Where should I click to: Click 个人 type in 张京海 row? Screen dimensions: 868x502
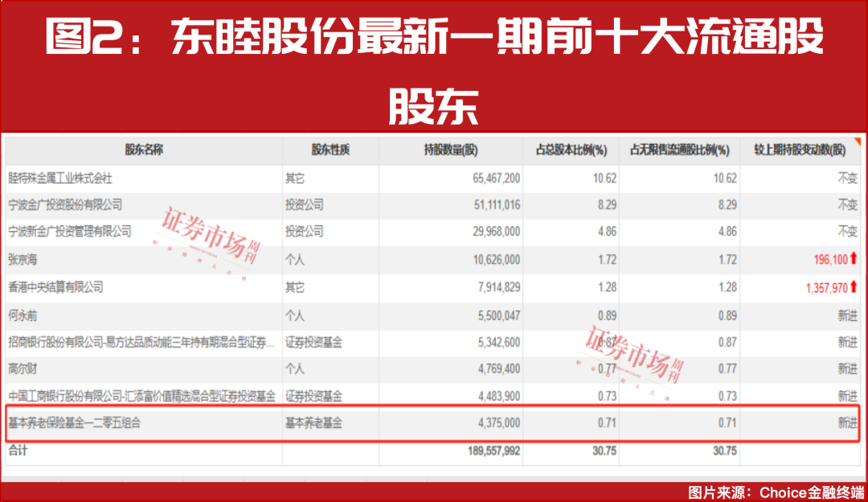294,259
